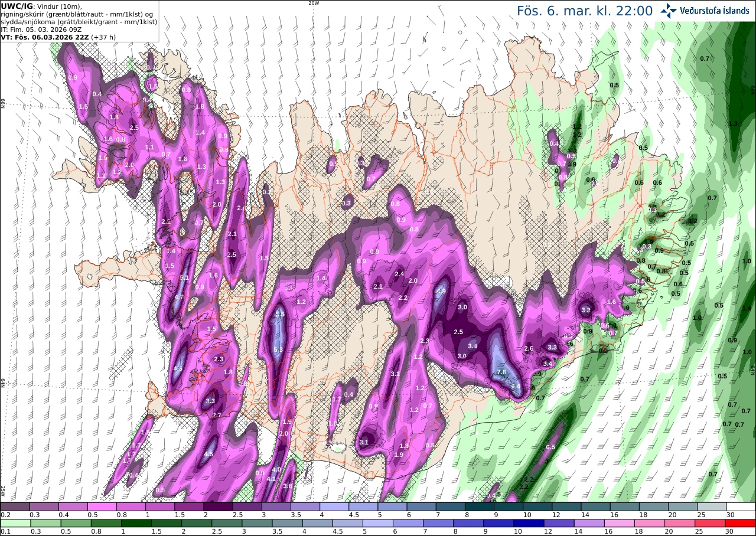This screenshot has width=756, height=536.
Task: Click the 'Veðurstofa Íslands' name text
Action: (714, 11)
